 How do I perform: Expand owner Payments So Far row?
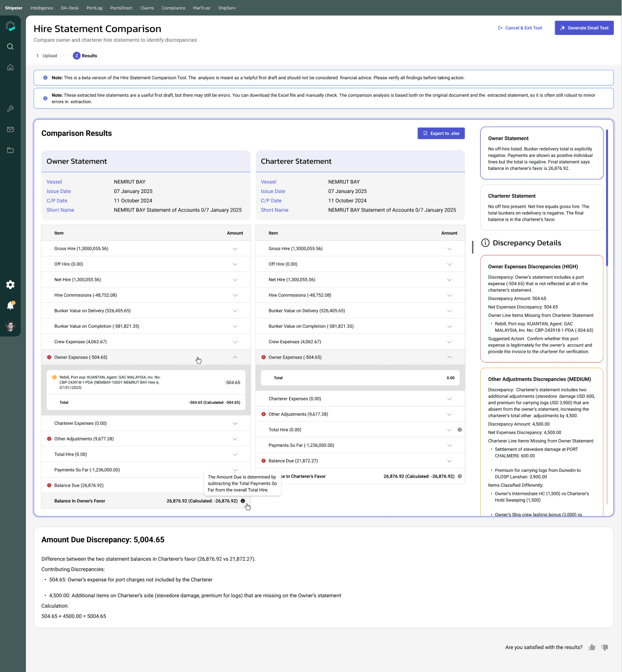235,470
